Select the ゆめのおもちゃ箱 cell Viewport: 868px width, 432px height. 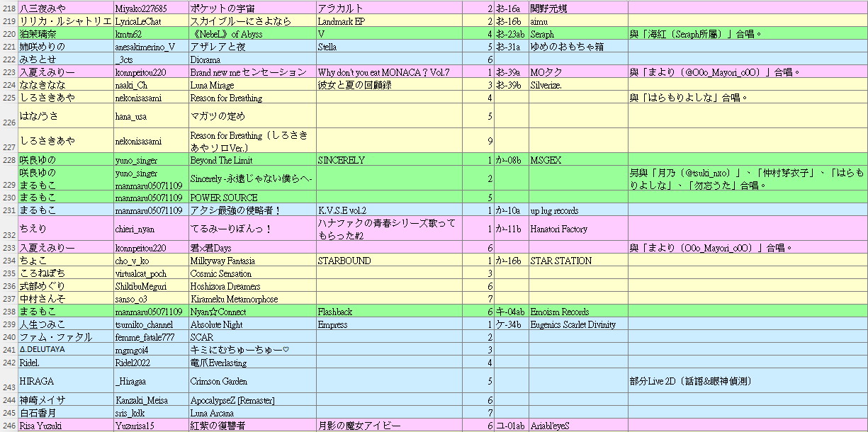[x=578, y=47]
